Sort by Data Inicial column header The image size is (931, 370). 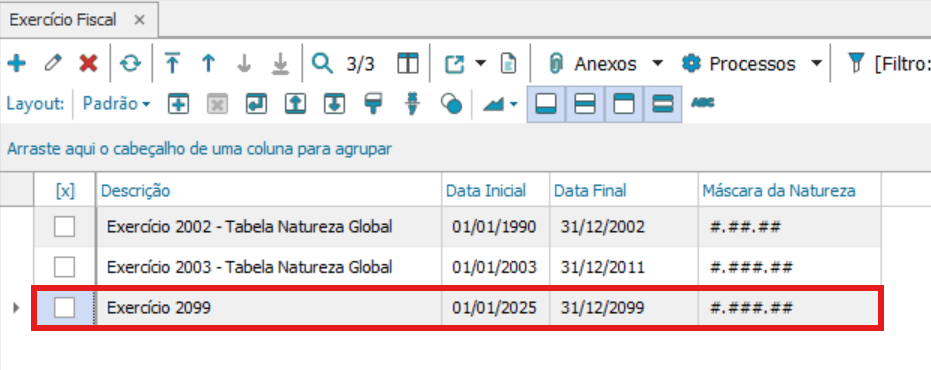[x=496, y=190]
